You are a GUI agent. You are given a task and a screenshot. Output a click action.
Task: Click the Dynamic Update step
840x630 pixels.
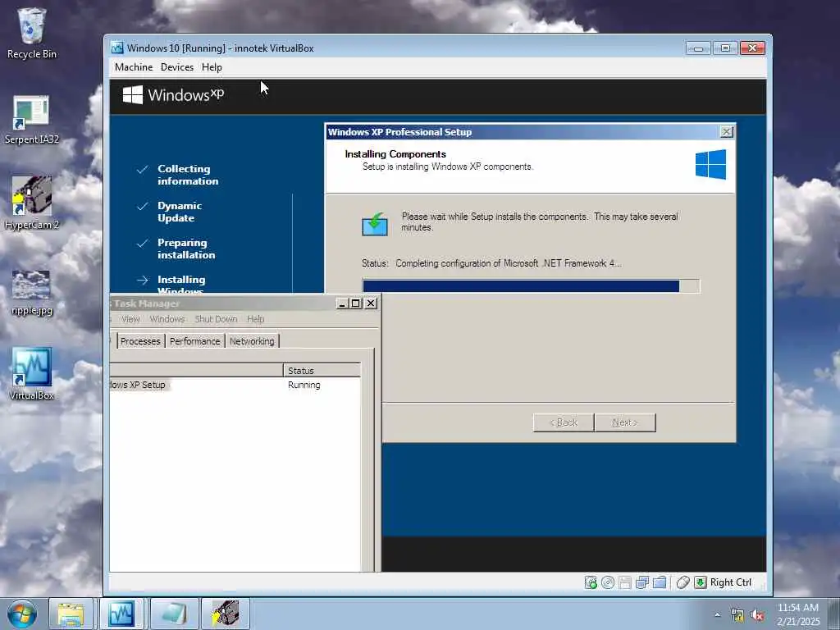[x=180, y=212]
